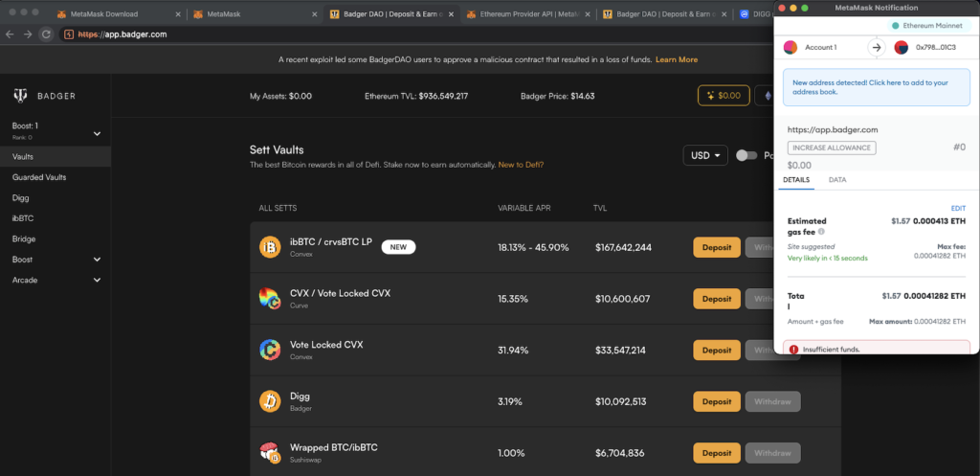
Task: Click the gas fee info icon
Action: [x=820, y=232]
